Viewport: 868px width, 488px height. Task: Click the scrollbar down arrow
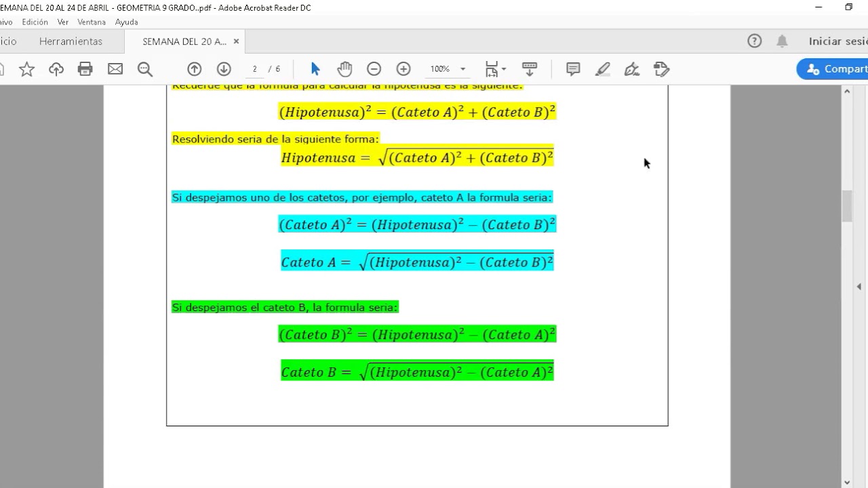tap(847, 482)
